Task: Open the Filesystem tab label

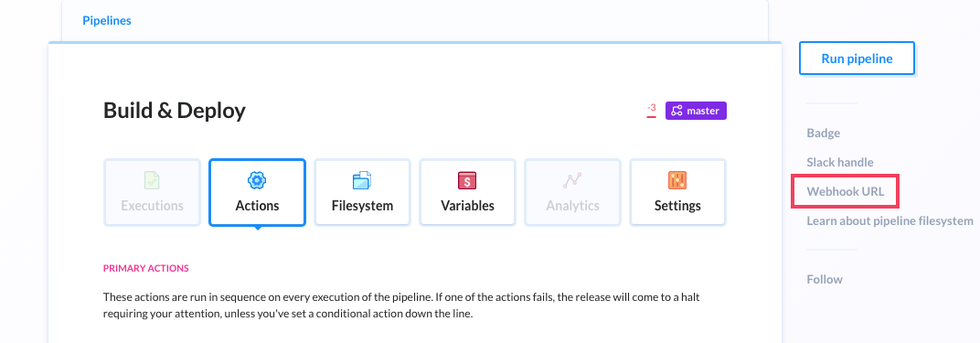Action: (x=363, y=206)
